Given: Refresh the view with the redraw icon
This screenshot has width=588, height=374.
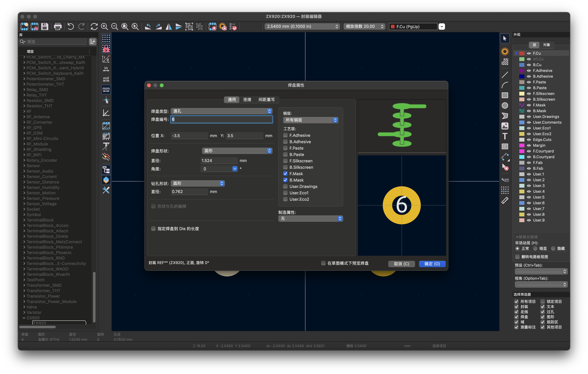Looking at the screenshot, I should (94, 26).
